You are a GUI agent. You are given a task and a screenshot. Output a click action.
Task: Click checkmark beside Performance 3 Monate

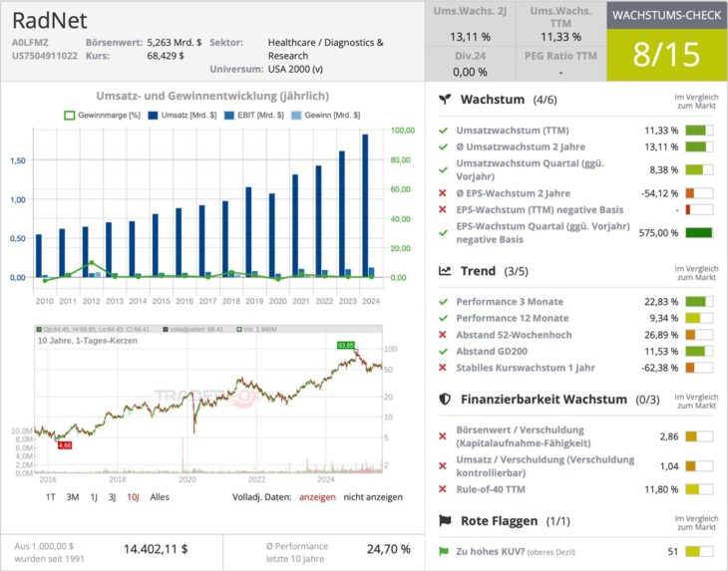coord(443,302)
